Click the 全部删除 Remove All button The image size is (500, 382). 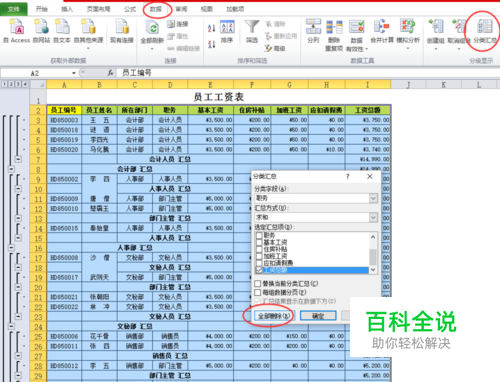(275, 315)
